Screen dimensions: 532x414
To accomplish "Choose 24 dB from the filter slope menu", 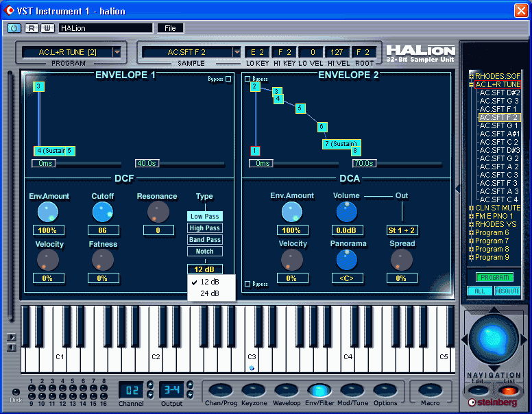I will [x=211, y=293].
